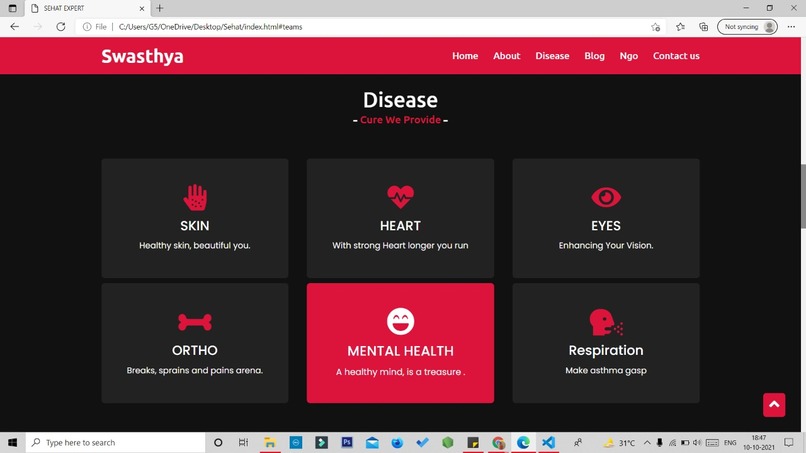Open the notification center icon
Screen dimensions: 806x453
pos(789,442)
